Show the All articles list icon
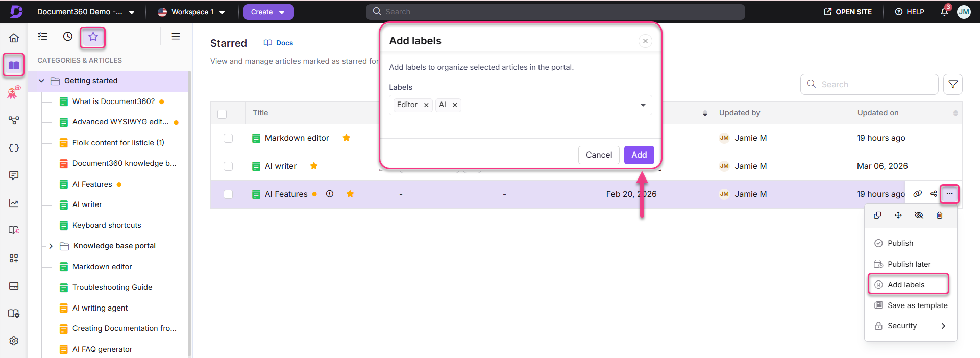Viewport: 980px width, 358px height. pos(43,36)
